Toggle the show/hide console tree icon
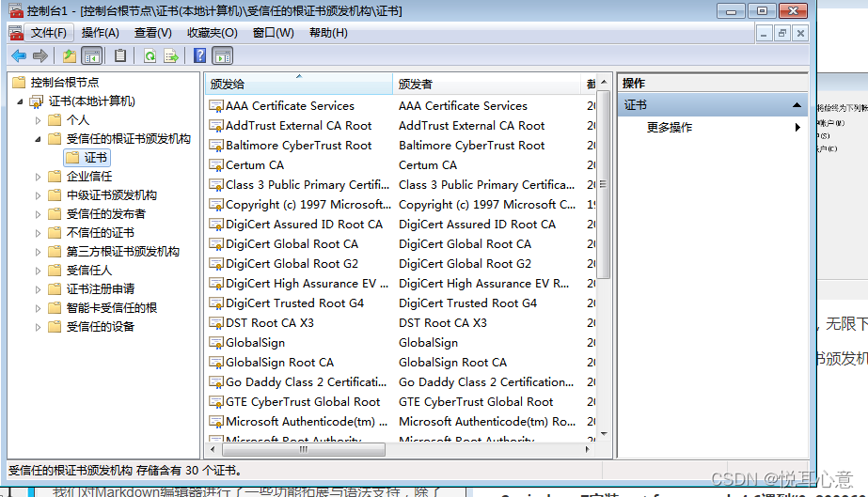The width and height of the screenshot is (868, 497). (x=92, y=55)
